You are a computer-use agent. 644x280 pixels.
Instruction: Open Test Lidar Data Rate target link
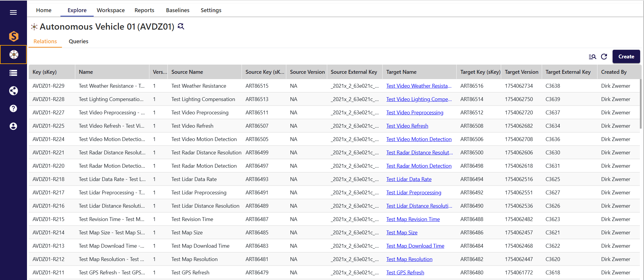tap(409, 179)
